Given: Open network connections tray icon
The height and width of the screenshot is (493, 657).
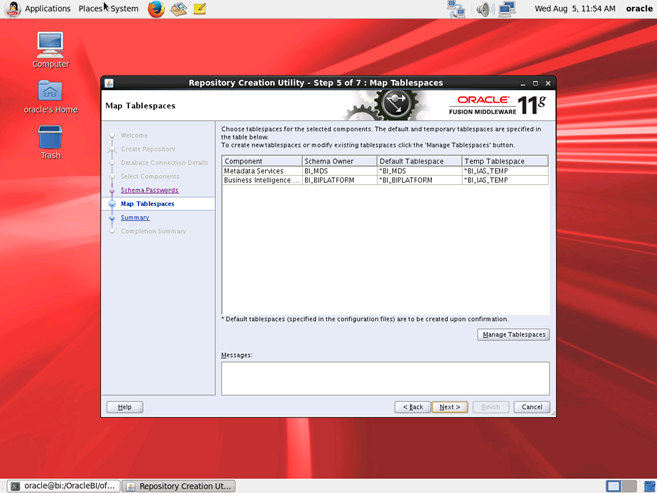Looking at the screenshot, I should 456,9.
